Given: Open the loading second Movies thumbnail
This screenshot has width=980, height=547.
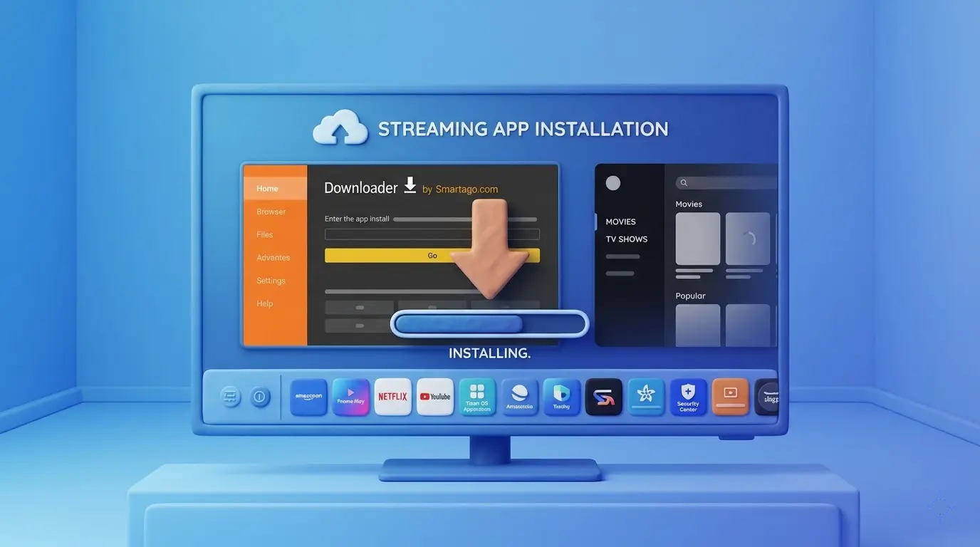Looking at the screenshot, I should pyautogui.click(x=748, y=239).
